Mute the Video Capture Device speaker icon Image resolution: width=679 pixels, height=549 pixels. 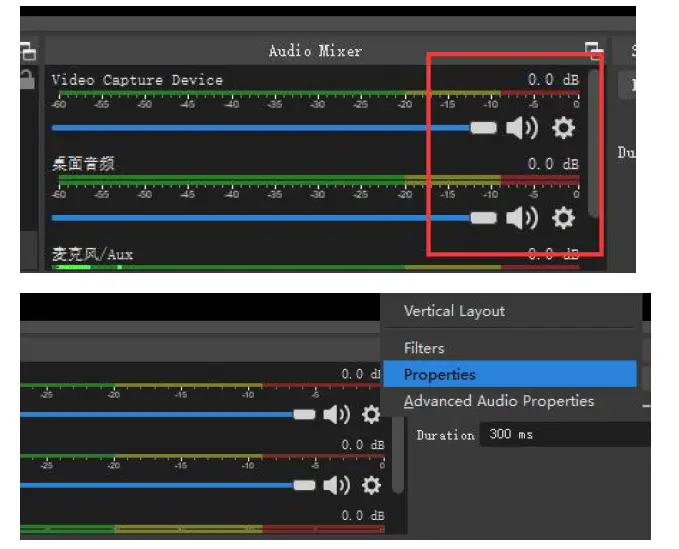[521, 128]
